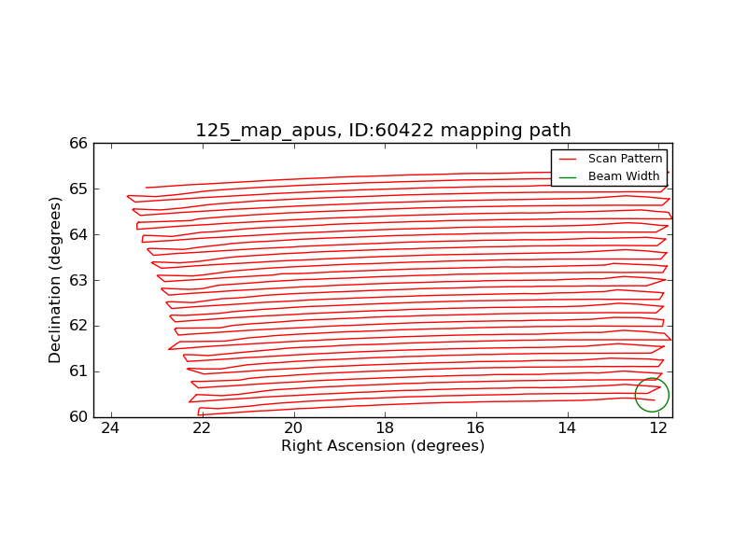The image size is (747, 560).
Task: Click the plot title '125_map_apus, ID:60422 mapping path'
Action: click(383, 130)
